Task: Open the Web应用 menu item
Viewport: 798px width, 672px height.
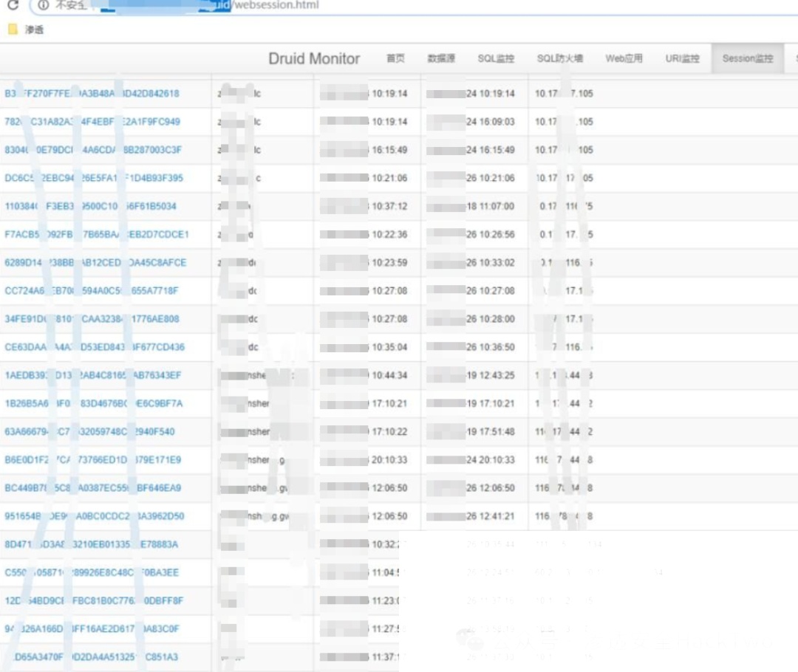Action: (x=624, y=58)
